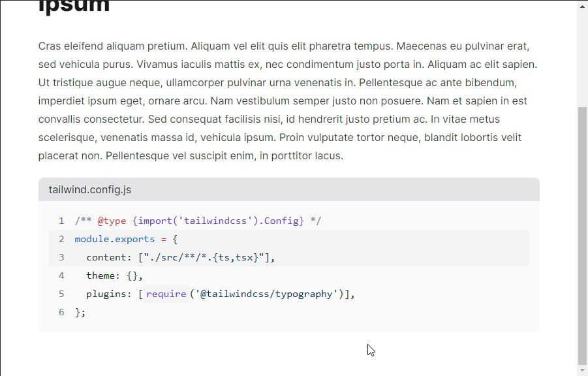Viewport: 588px width, 376px height.
Task: Click line number 6 in the code block
Action: (61, 312)
